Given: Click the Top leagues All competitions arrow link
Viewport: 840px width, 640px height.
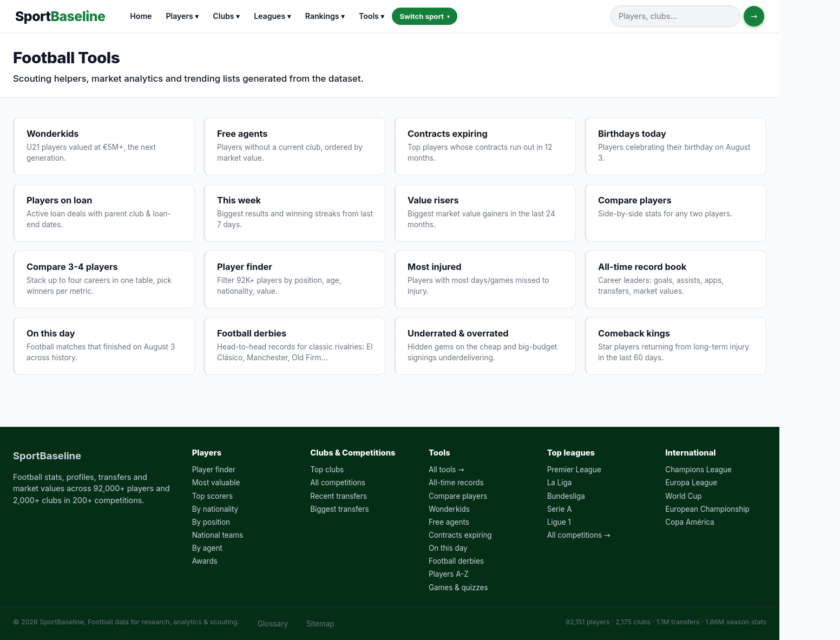Looking at the screenshot, I should click(x=579, y=535).
